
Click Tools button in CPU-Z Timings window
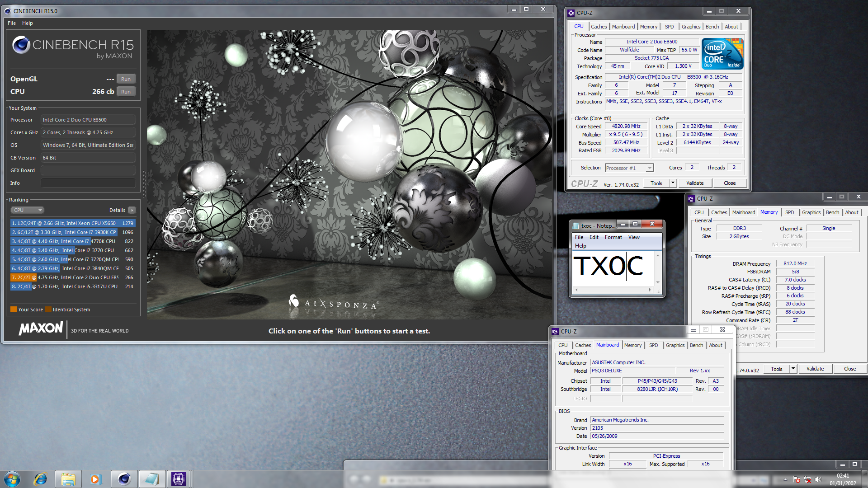777,369
